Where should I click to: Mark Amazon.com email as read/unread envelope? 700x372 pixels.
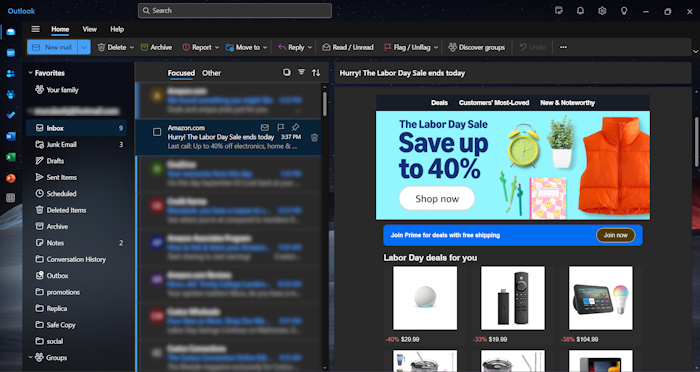click(265, 128)
